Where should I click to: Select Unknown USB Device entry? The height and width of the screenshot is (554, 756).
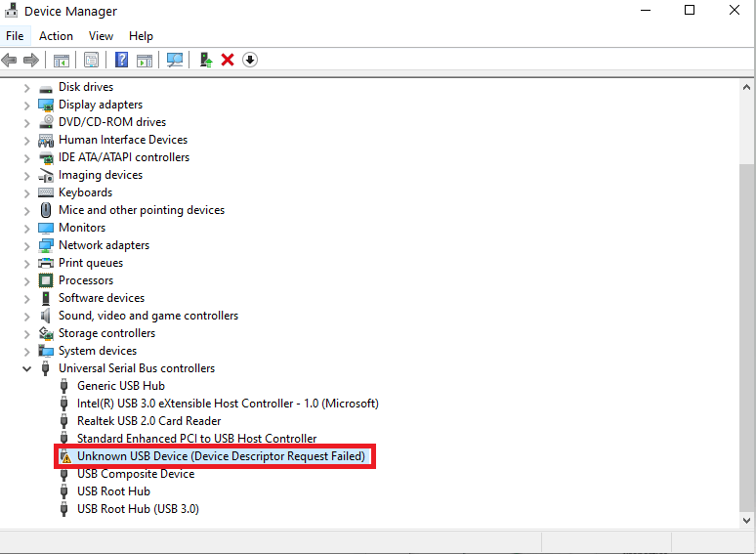221,456
